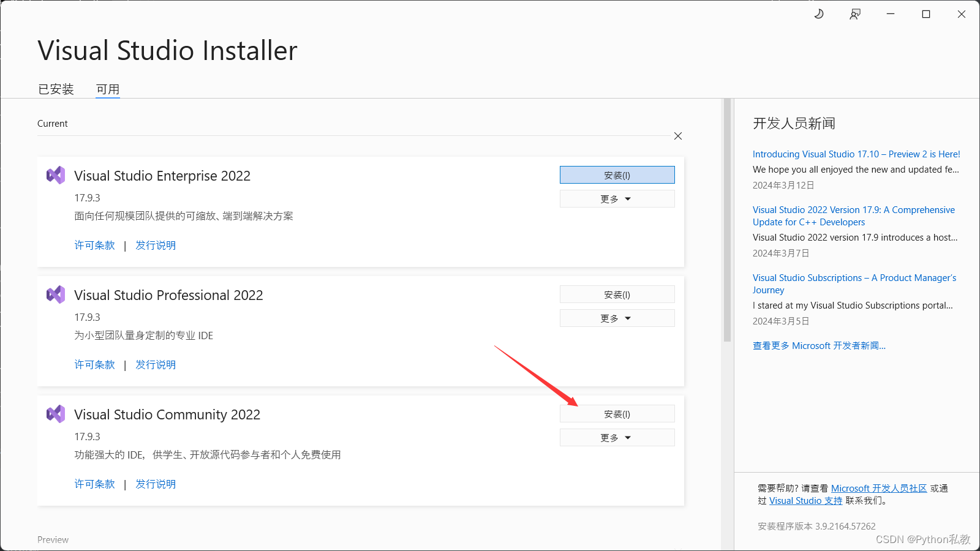Screen dimensions: 980x551
Task: Read Introducing Visual Studio 17.10 Preview 2 article
Action: [856, 154]
